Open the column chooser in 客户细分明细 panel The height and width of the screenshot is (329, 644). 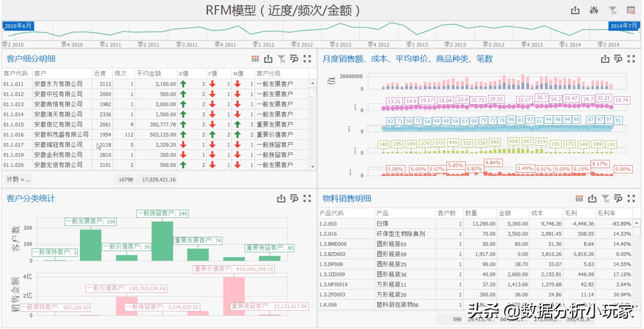(x=256, y=59)
